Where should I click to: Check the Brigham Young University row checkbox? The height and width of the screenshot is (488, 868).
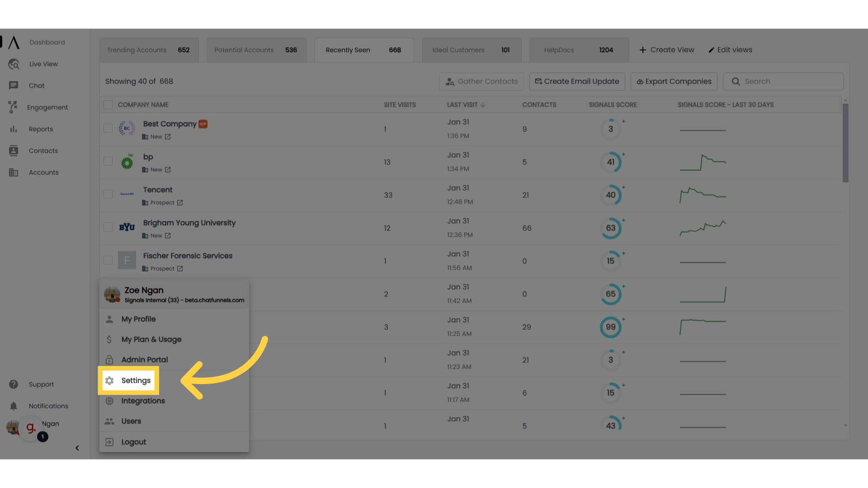coord(108,227)
